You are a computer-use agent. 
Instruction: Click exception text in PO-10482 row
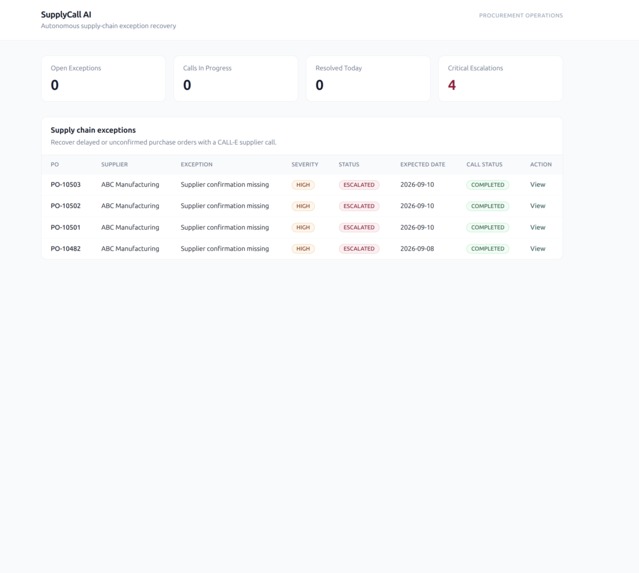pyautogui.click(x=225, y=249)
